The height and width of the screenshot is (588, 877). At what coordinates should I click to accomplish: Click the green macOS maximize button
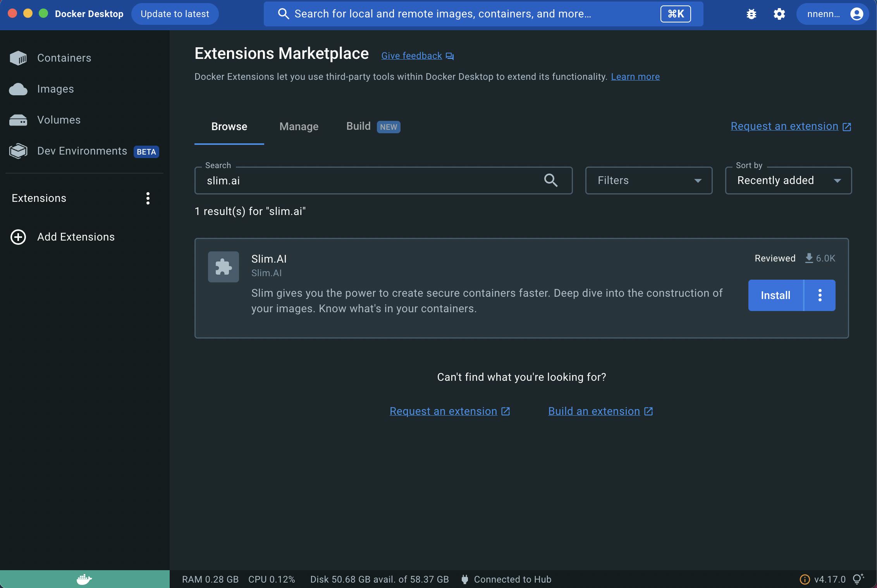(43, 14)
